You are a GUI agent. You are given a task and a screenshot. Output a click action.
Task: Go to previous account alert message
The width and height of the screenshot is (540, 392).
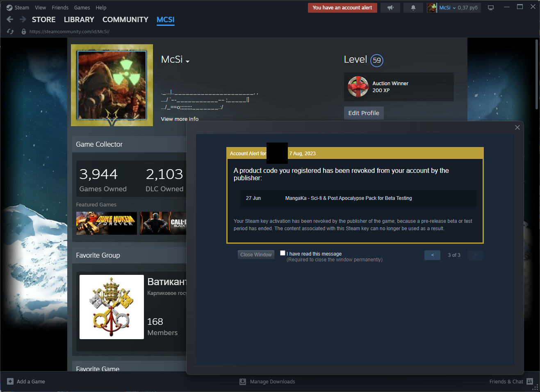(432, 255)
